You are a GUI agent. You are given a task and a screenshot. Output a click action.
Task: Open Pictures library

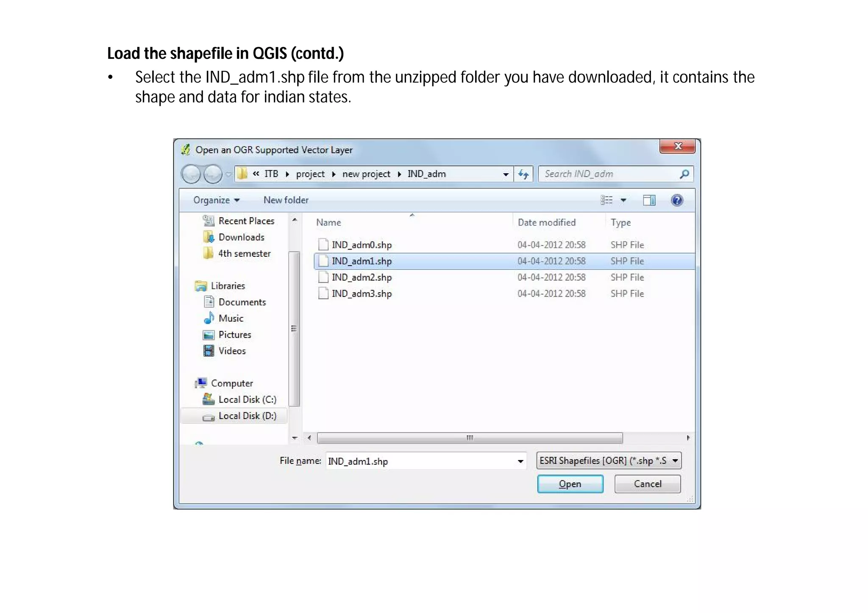(x=235, y=335)
